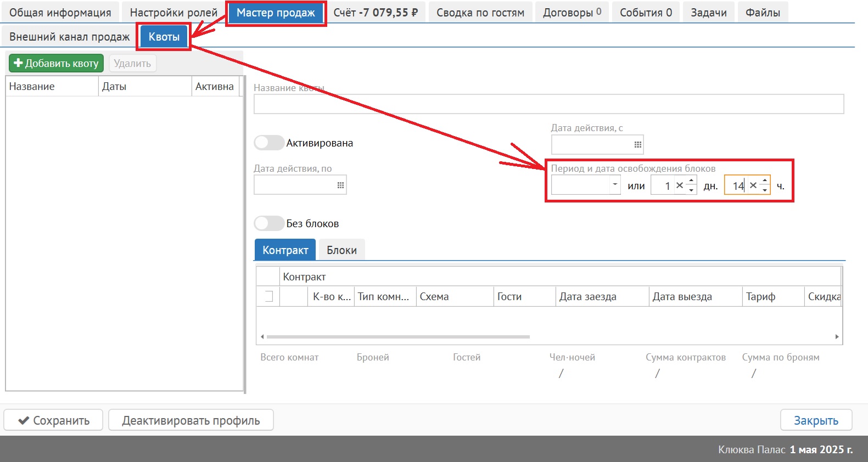Enable the 'Без блоков' switch

(x=268, y=223)
